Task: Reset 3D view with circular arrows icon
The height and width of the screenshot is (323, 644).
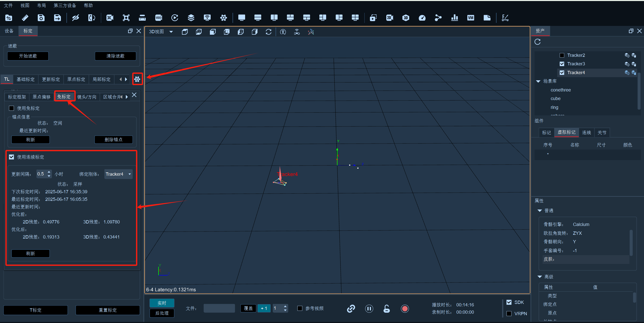Action: 269,32
